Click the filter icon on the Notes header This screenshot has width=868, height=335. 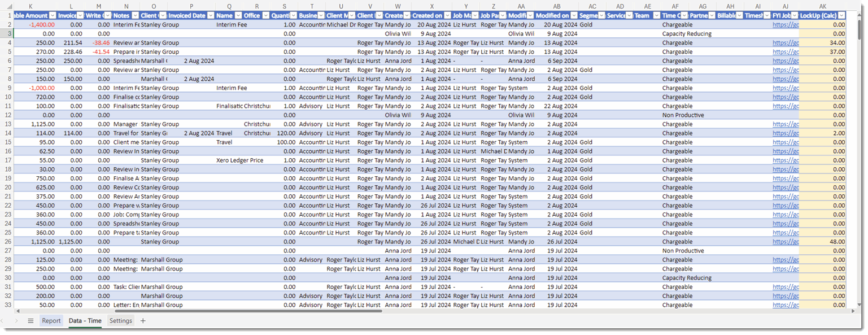tap(136, 15)
